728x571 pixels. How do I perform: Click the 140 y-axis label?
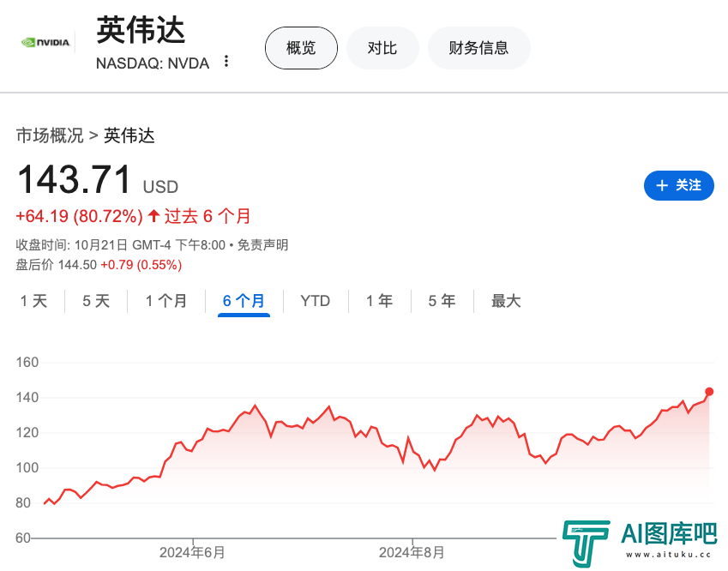27,397
